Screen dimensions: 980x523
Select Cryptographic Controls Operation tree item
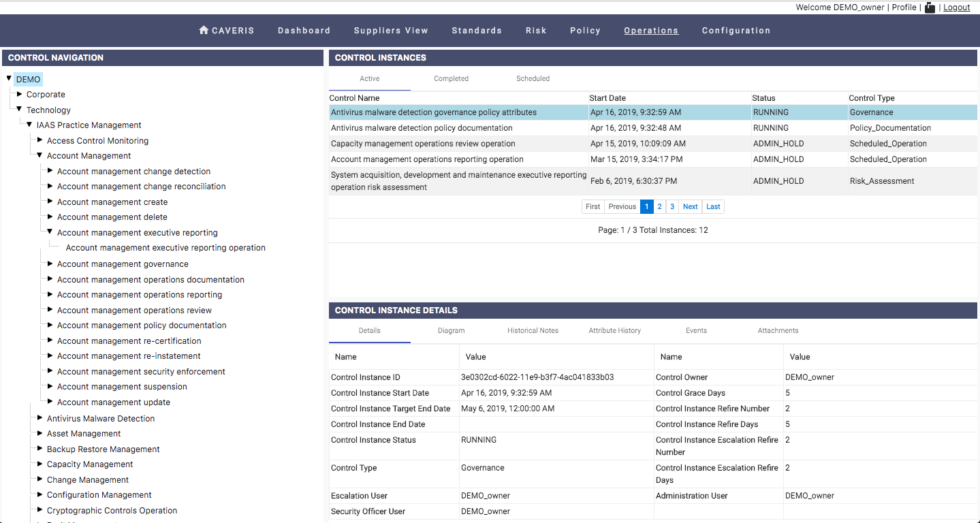(112, 510)
